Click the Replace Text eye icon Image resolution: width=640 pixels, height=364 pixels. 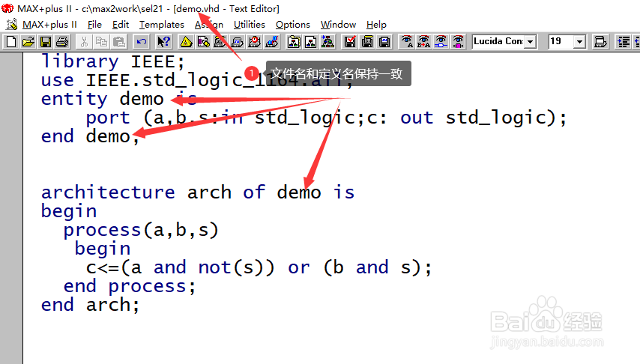(423, 42)
